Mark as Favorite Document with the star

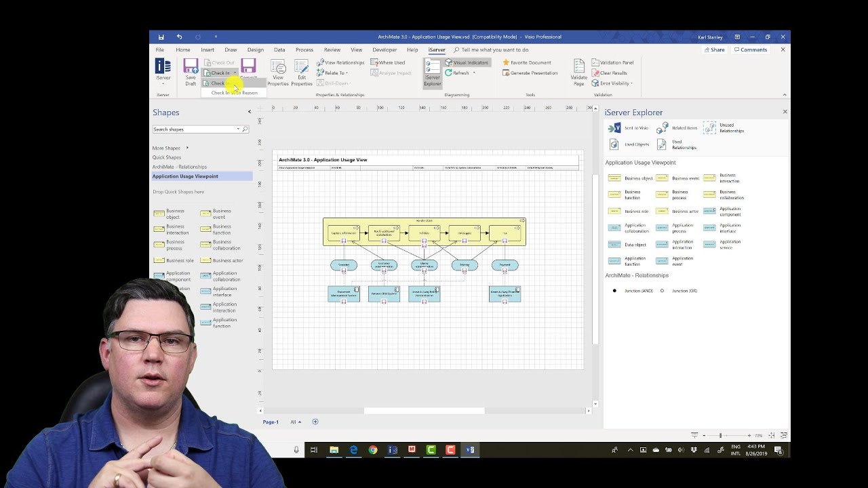coord(527,62)
